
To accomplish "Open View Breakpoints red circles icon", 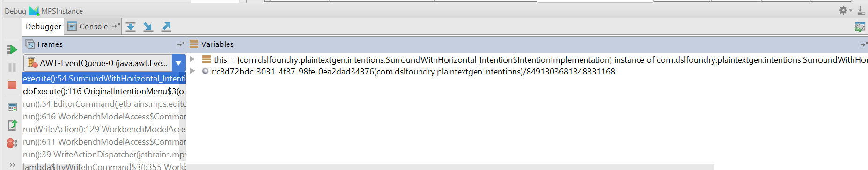I will [x=12, y=143].
